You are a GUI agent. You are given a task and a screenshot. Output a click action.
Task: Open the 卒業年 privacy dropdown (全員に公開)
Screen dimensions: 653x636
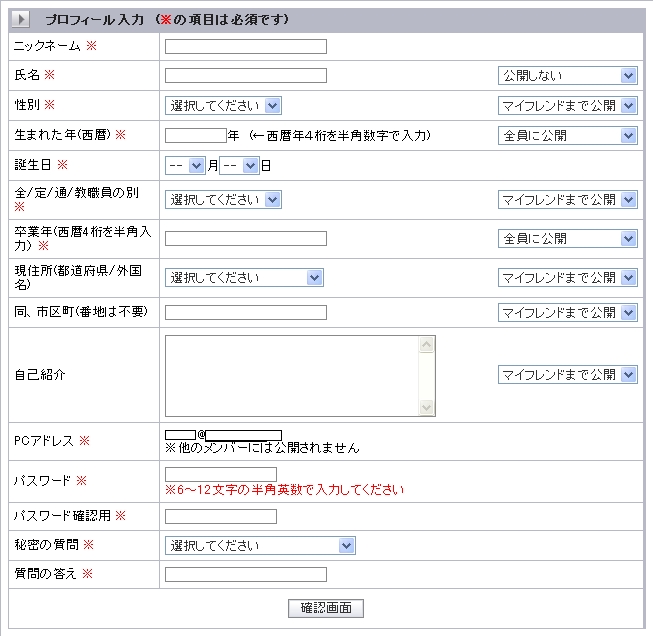(x=568, y=239)
